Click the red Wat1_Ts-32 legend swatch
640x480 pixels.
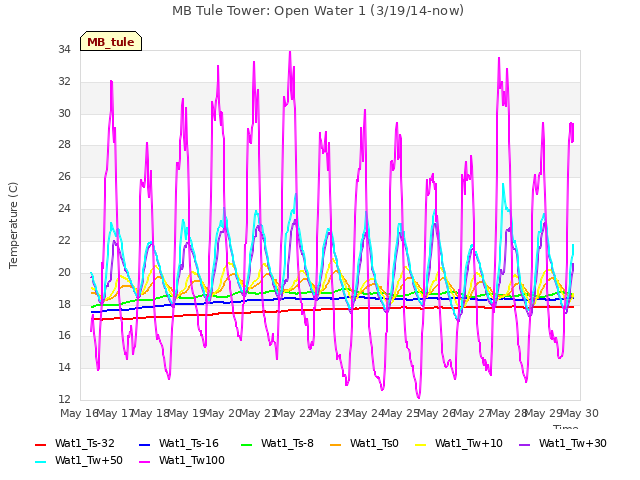pos(41,444)
